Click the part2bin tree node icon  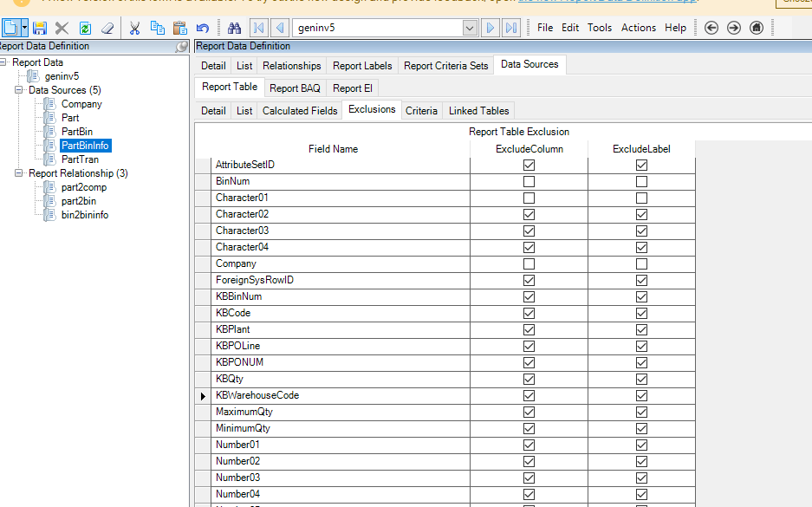point(49,201)
